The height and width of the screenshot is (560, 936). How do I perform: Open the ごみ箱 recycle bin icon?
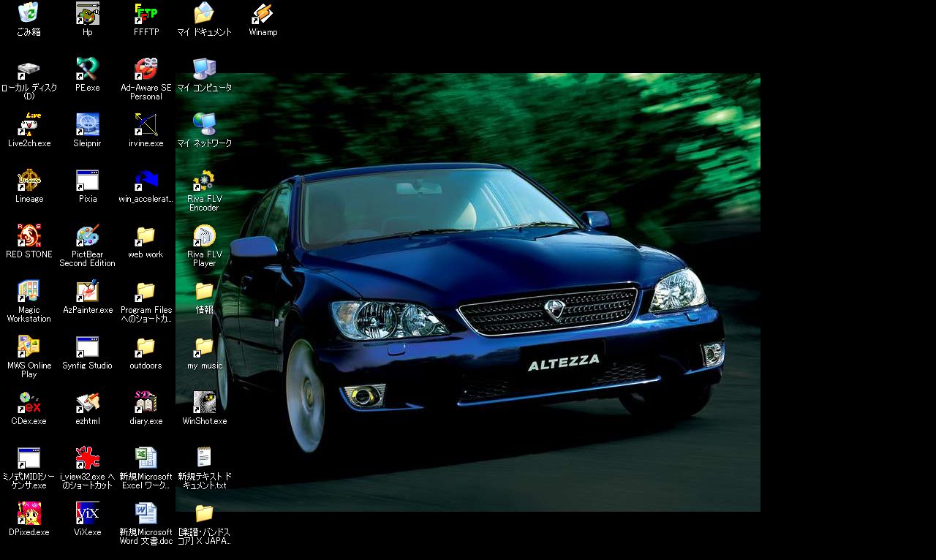(x=29, y=13)
